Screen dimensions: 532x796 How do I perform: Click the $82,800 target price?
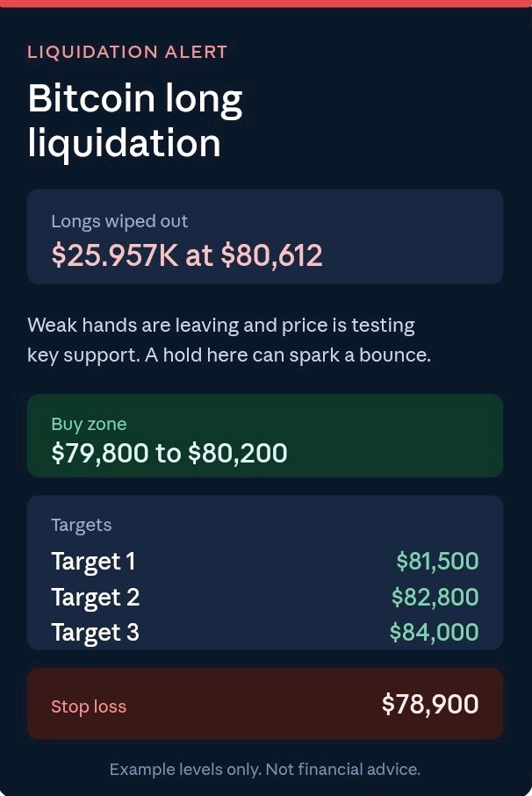[x=435, y=597]
